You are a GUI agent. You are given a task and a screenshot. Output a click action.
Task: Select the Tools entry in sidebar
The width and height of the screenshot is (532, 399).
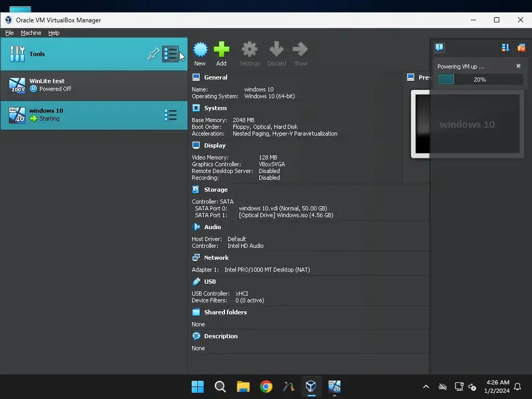tap(94, 54)
